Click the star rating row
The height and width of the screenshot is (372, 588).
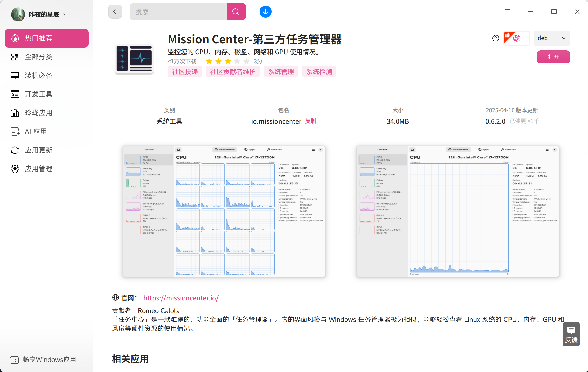click(x=228, y=61)
